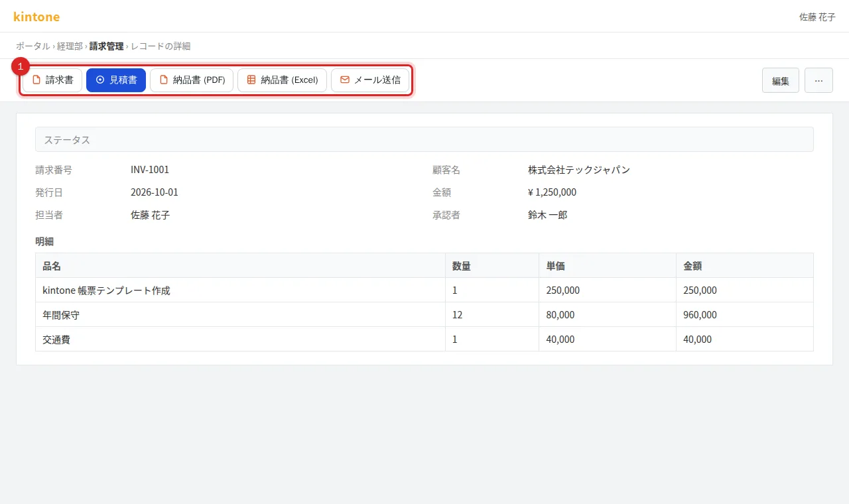Click the 請求書 document icon
The image size is (849, 504).
[x=36, y=80]
